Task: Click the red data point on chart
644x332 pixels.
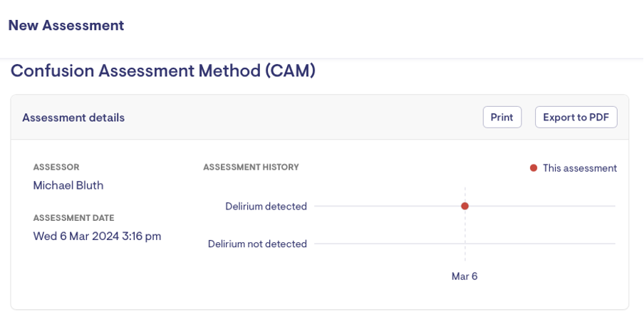Action: 464,206
